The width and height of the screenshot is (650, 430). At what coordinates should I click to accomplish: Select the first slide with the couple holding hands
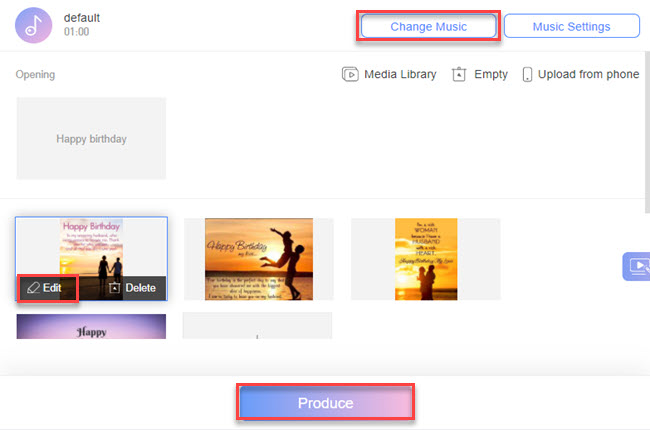(x=91, y=246)
